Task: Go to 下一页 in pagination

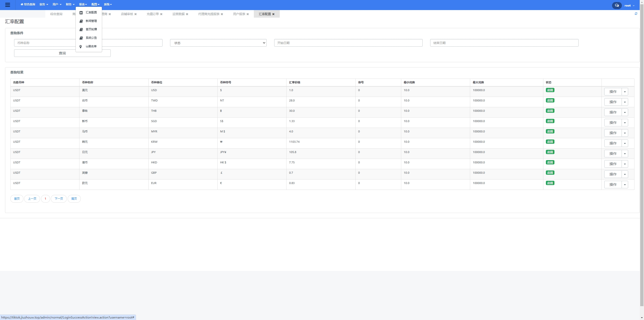Action: 59,199
